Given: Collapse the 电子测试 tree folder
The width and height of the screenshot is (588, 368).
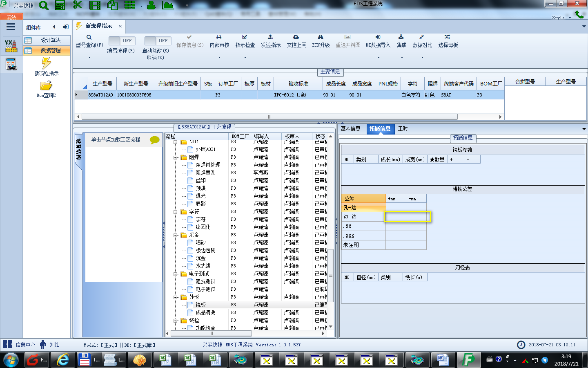Looking at the screenshot, I should [176, 274].
